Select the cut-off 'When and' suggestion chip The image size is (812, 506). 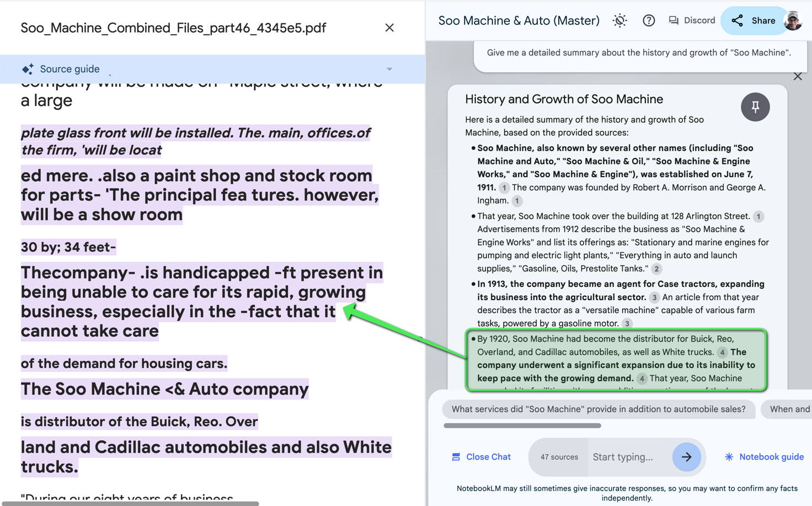[x=787, y=409]
